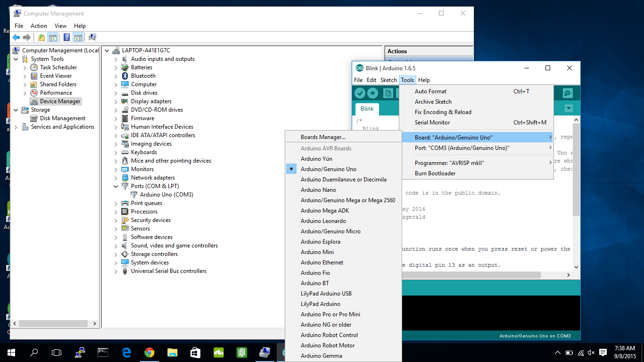Click the Task Scheduler clock icon
Screen dimensions: 644x362
34,67
